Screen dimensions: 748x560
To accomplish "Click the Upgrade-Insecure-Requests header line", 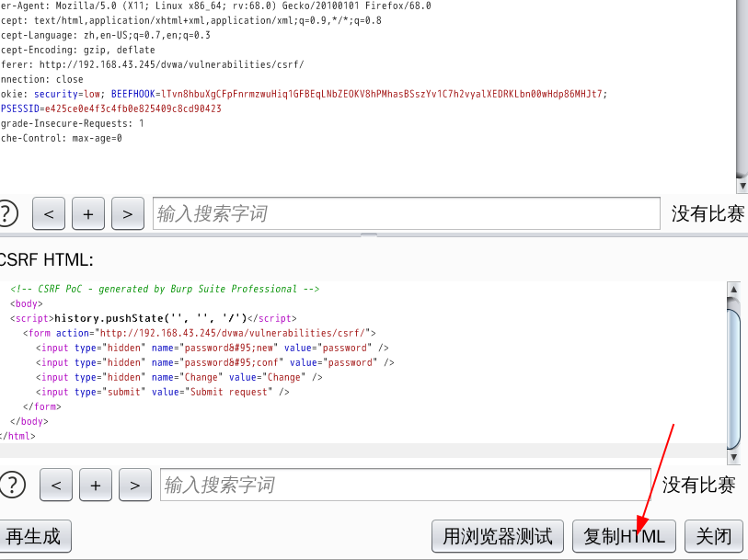I will 72,123.
